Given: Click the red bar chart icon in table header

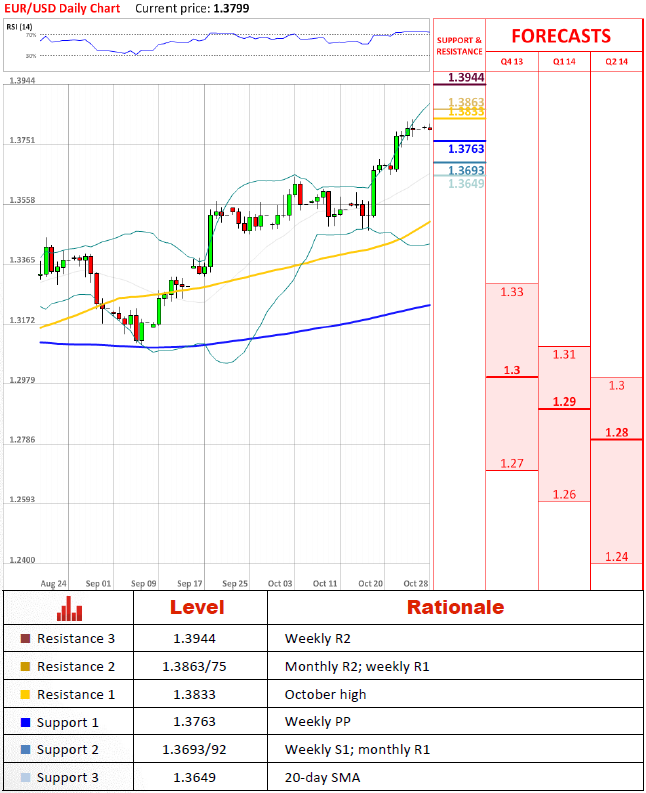Looking at the screenshot, I should click(x=69, y=608).
